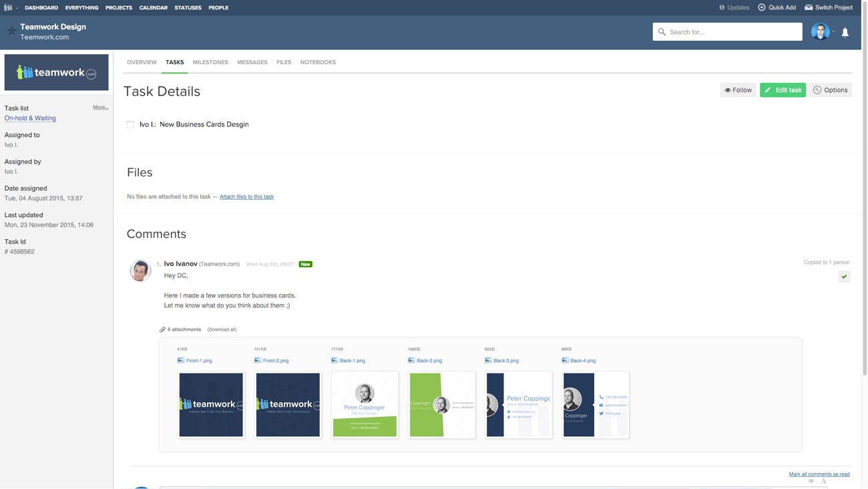Open the Options dropdown

(831, 90)
